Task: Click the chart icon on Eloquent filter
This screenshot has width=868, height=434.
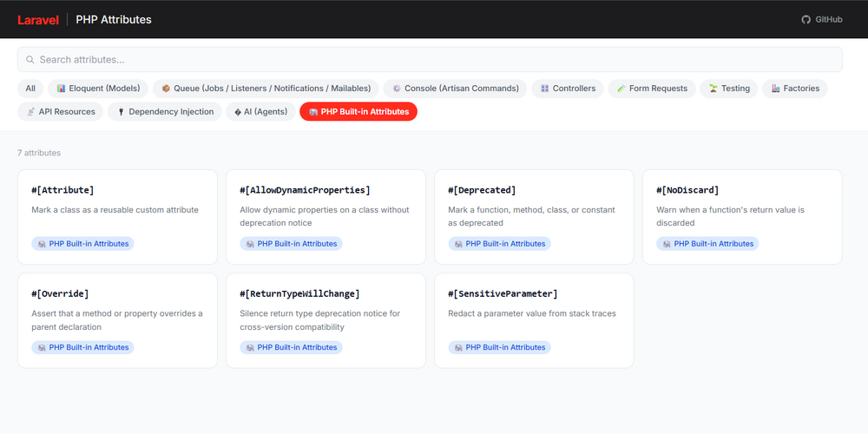Action: [62, 89]
